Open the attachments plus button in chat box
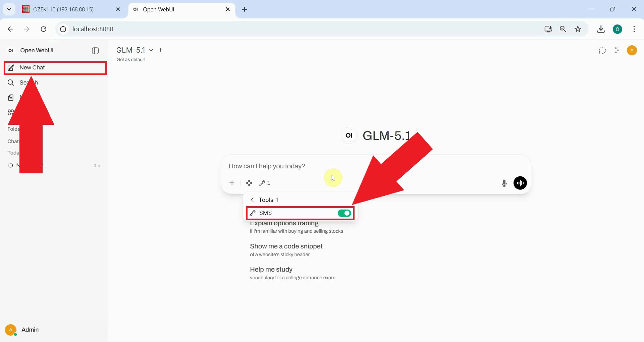Image resolution: width=644 pixels, height=342 pixels. click(232, 183)
